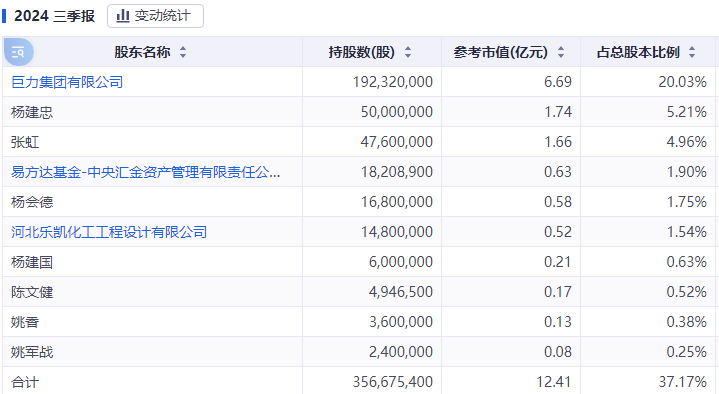This screenshot has height=394, width=719.
Task: Select the 2024 三季报 heading
Action: [x=54, y=16]
